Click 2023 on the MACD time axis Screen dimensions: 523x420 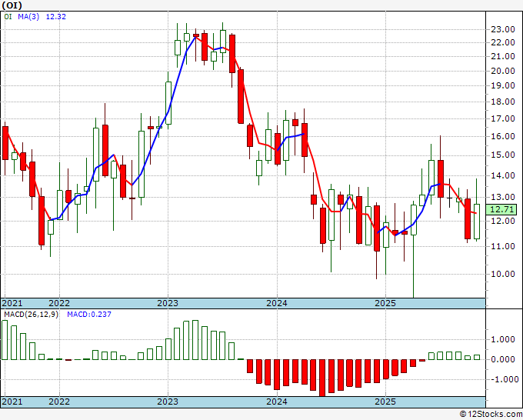tap(168, 402)
